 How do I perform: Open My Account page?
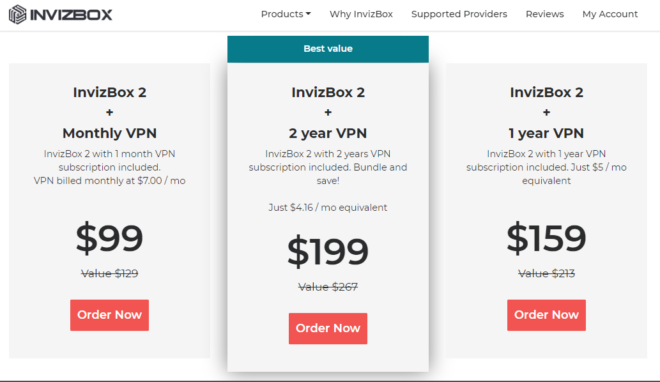pyautogui.click(x=610, y=14)
